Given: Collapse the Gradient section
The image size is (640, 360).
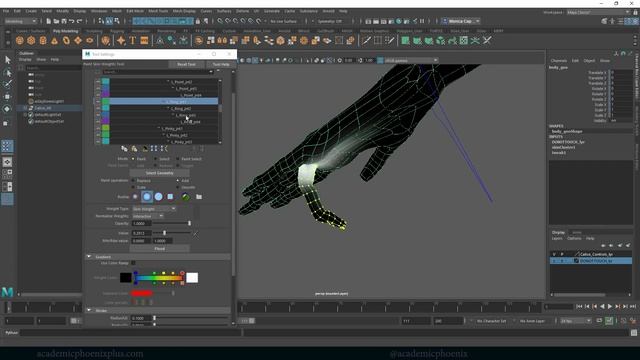Looking at the screenshot, I should click(x=89, y=257).
